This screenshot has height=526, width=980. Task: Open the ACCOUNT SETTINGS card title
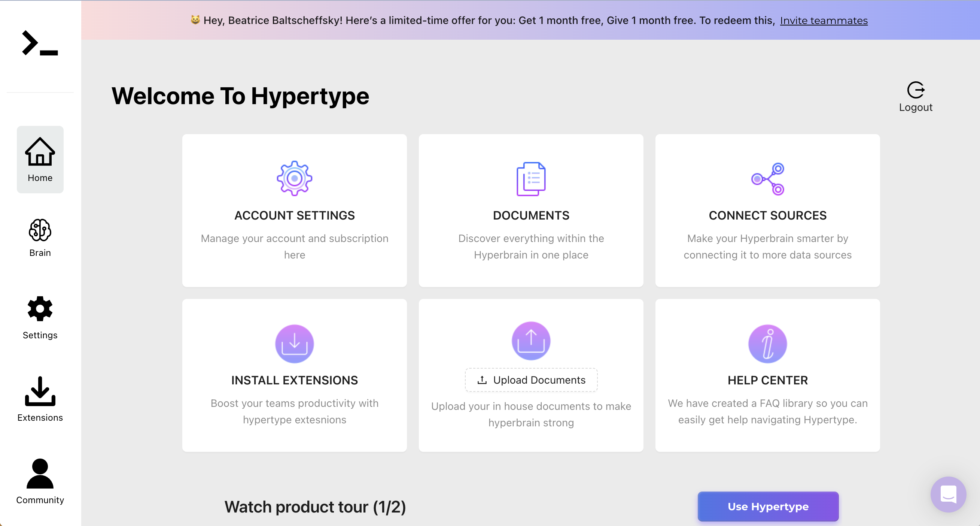coord(295,215)
